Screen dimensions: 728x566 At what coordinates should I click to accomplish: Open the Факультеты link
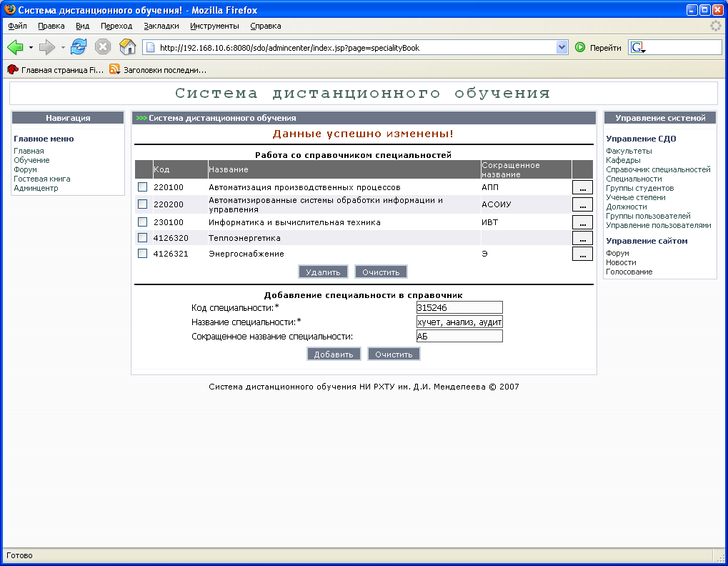[x=629, y=151]
